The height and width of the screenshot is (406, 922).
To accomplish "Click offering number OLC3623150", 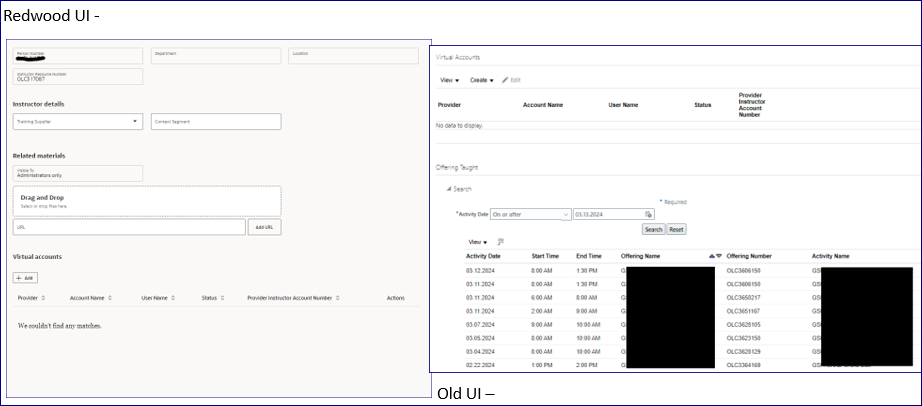I will pyautogui.click(x=743, y=338).
